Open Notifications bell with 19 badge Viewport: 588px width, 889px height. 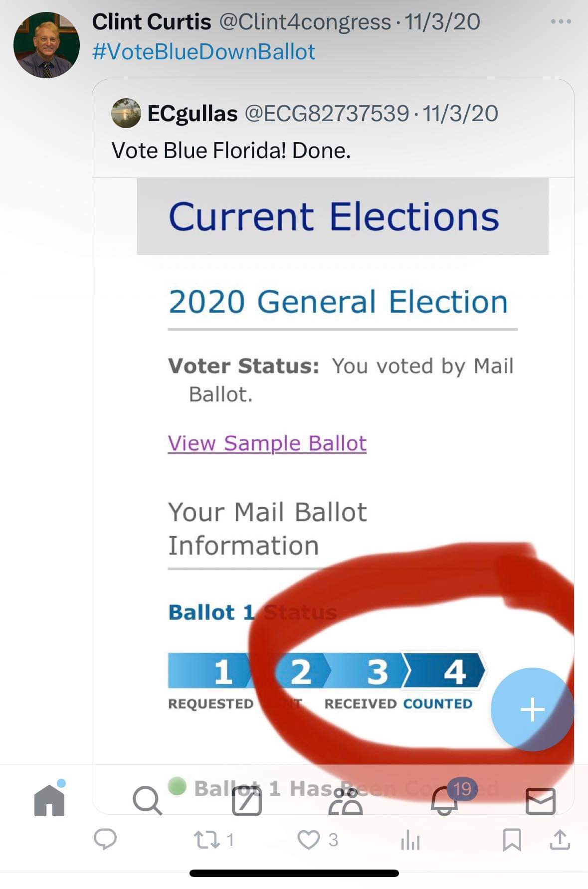pyautogui.click(x=445, y=801)
